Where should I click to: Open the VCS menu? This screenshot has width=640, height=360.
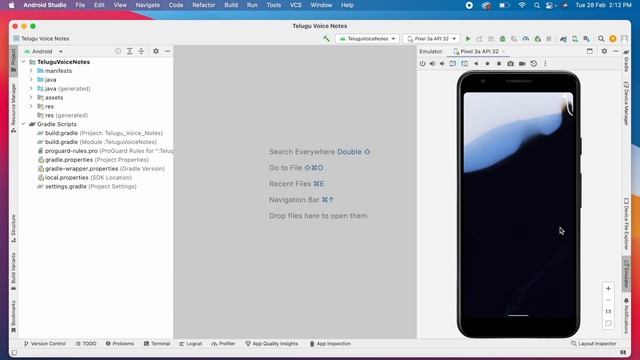pos(296,5)
